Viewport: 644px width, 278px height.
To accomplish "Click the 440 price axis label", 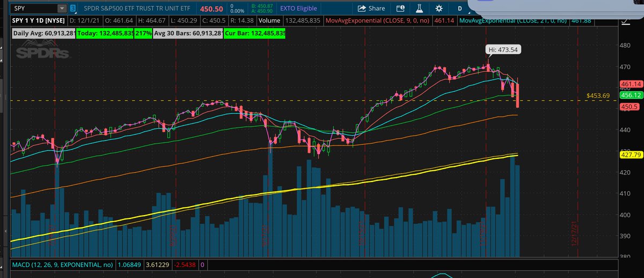I will click(x=626, y=129).
